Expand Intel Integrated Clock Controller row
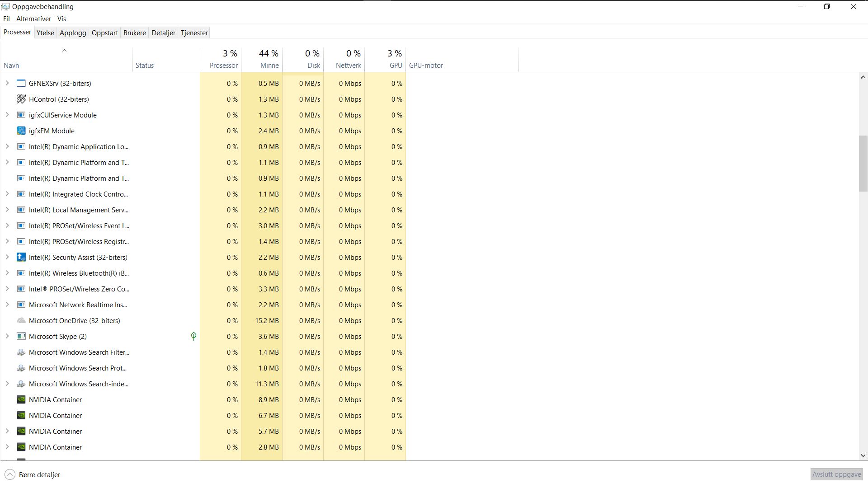This screenshot has height=488, width=868. 7,194
